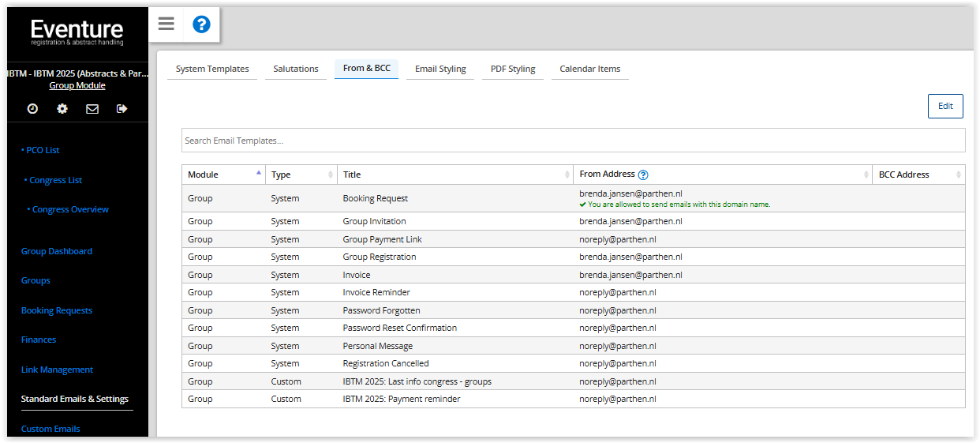Click the Eventure logo
The height and width of the screenshot is (443, 980).
(x=77, y=32)
